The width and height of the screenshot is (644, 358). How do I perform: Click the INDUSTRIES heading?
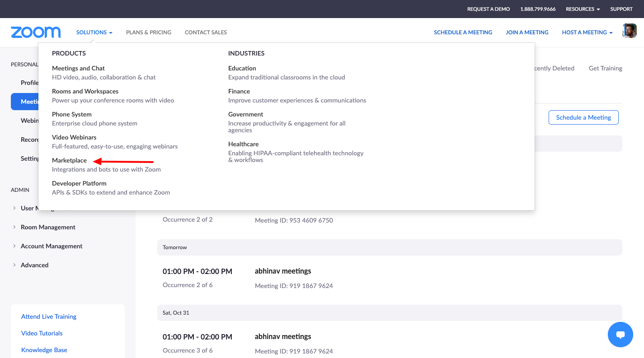click(x=246, y=53)
